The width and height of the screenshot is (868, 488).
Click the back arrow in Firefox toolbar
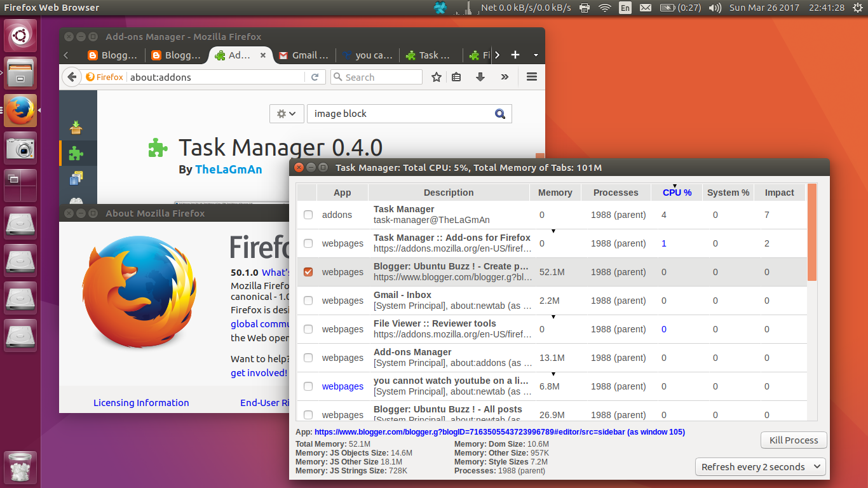coord(72,77)
